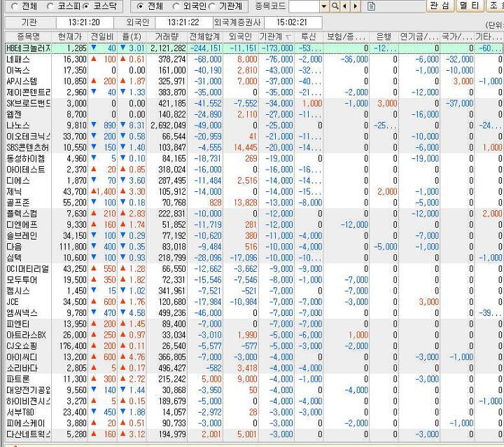504x447 pixels.
Task: Select the 코스닥 radio button
Action: pyautogui.click(x=86, y=6)
